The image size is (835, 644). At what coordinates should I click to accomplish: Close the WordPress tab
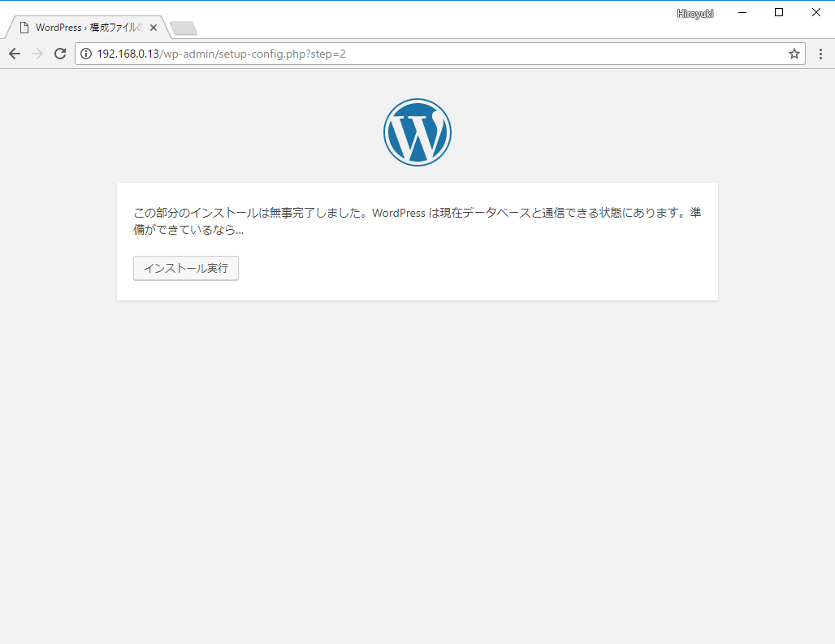coord(154,28)
